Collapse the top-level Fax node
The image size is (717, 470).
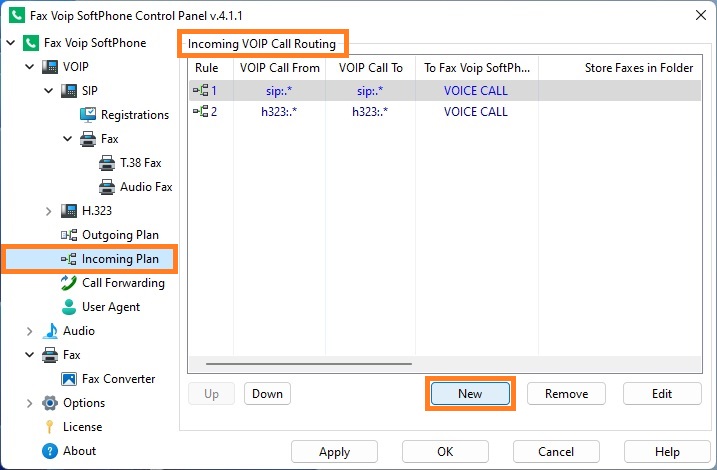(30, 355)
